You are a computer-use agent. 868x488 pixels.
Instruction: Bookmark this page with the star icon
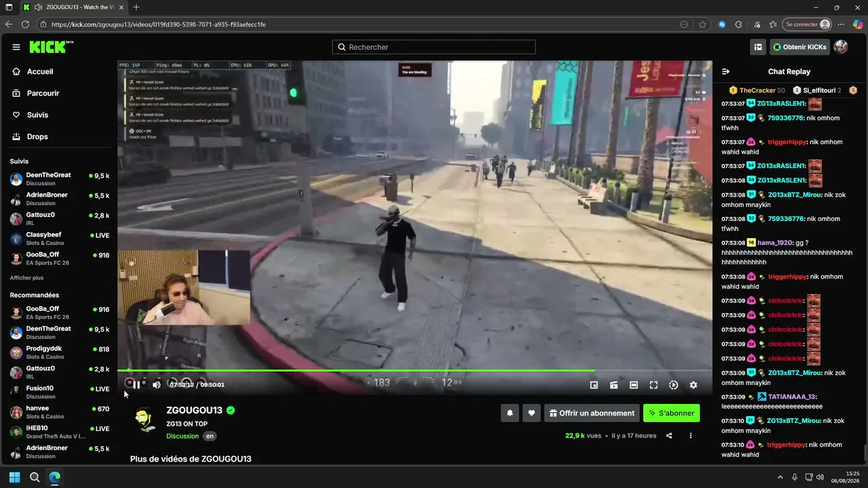pyautogui.click(x=703, y=24)
